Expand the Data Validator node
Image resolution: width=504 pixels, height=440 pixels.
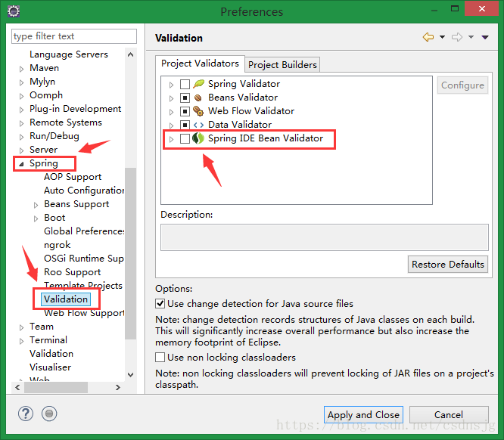[x=171, y=125]
